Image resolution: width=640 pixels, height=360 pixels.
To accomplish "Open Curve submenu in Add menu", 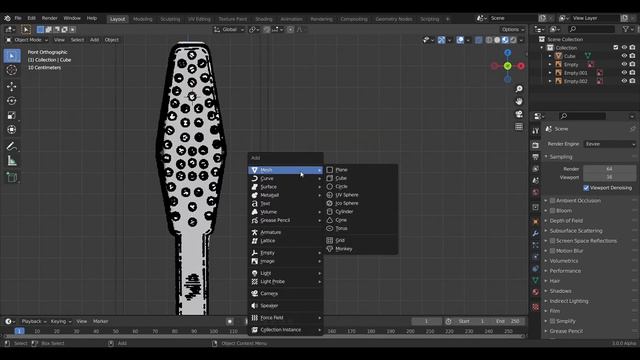I will pos(285,178).
